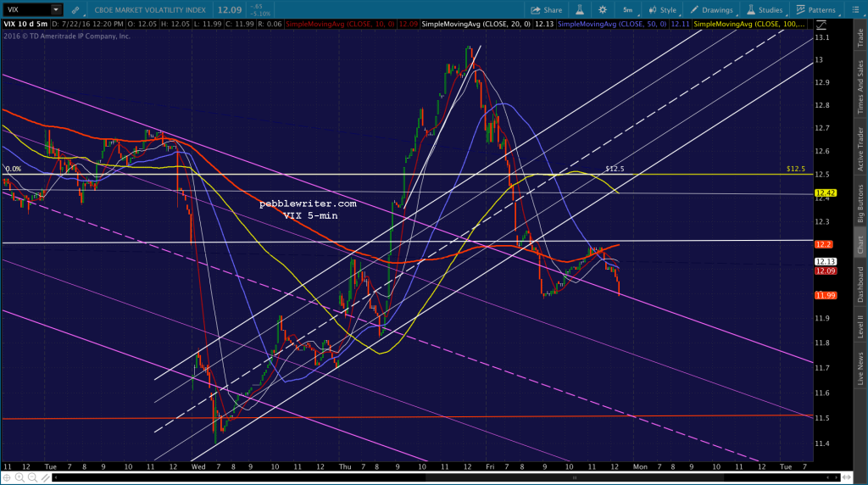Open the 5m timeframe dropdown
The height and width of the screenshot is (485, 868).
(629, 10)
